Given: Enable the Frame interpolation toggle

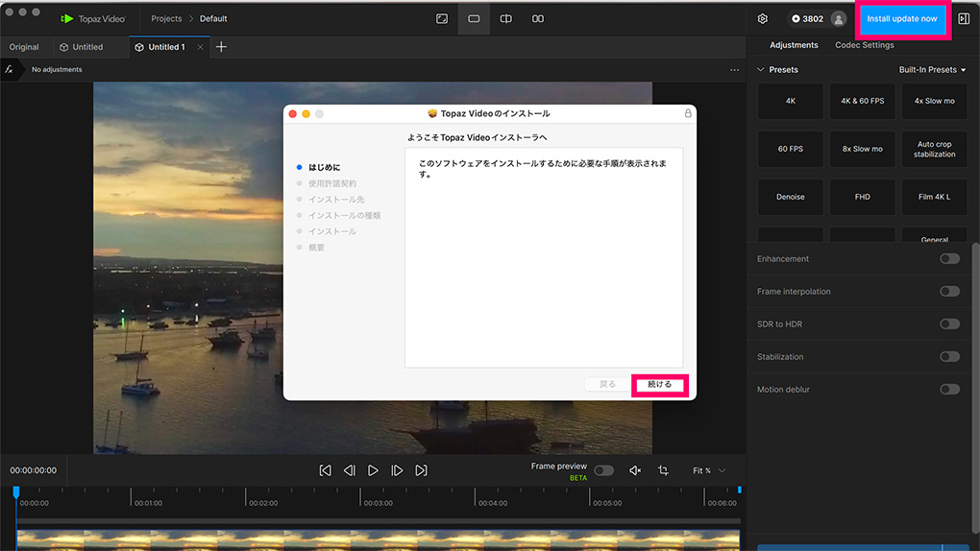Looking at the screenshot, I should [949, 291].
